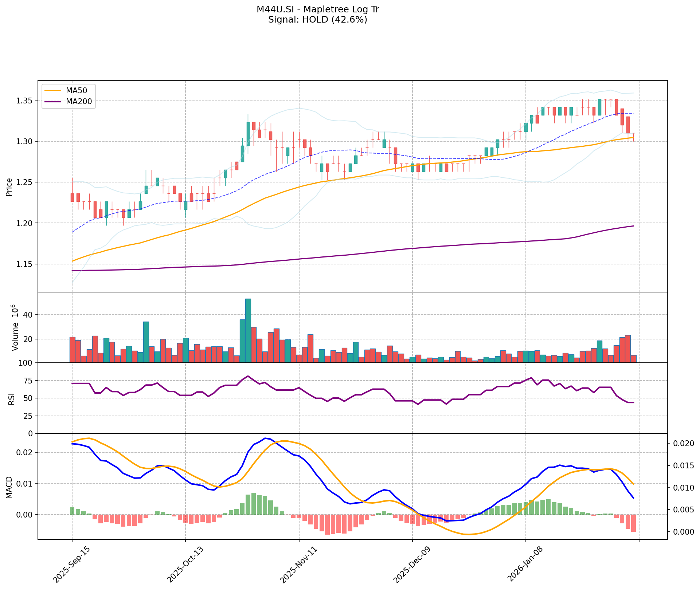This screenshot has width=700, height=590.
Task: Click the Price axis label
Action: coord(9,187)
